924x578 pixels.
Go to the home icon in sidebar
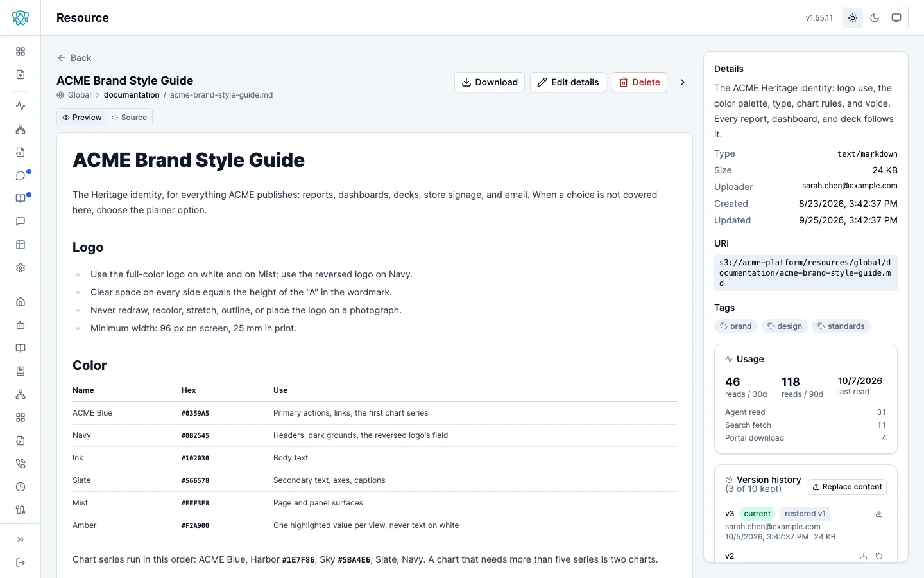[x=21, y=302]
